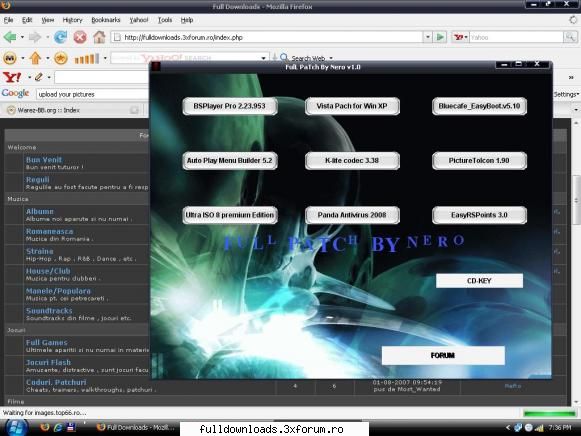Expand the Search Web dropdown arrow
The image size is (581, 436).
click(331, 58)
